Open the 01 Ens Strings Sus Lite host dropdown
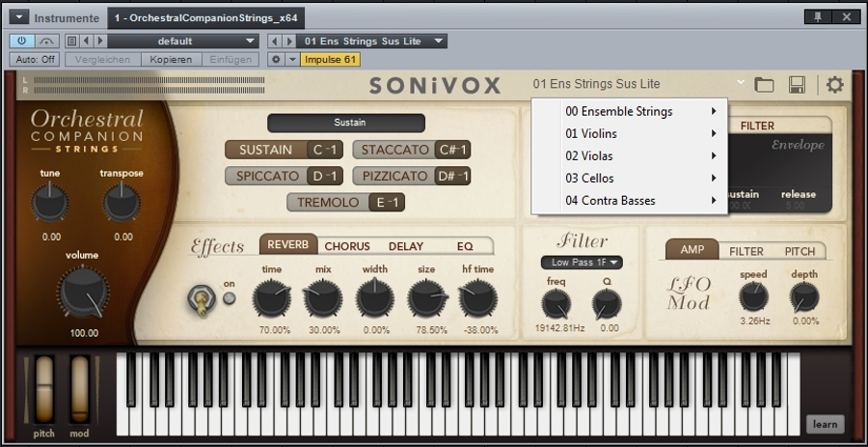 [371, 41]
